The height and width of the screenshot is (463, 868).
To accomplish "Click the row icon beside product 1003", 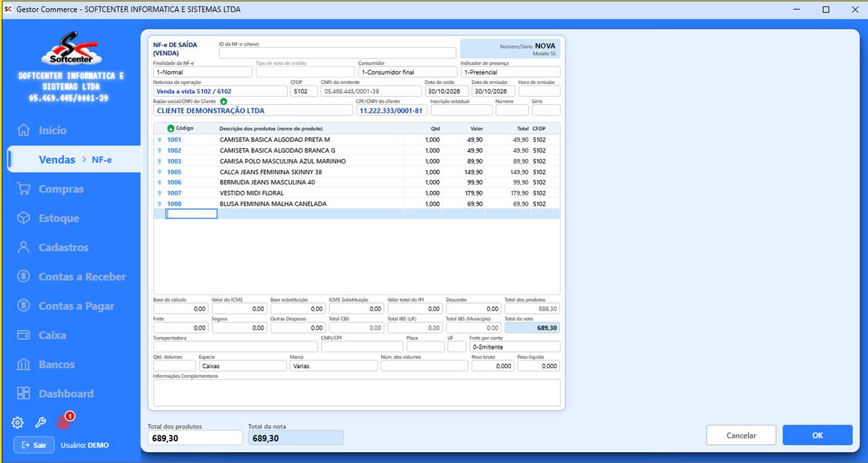I will tap(160, 161).
